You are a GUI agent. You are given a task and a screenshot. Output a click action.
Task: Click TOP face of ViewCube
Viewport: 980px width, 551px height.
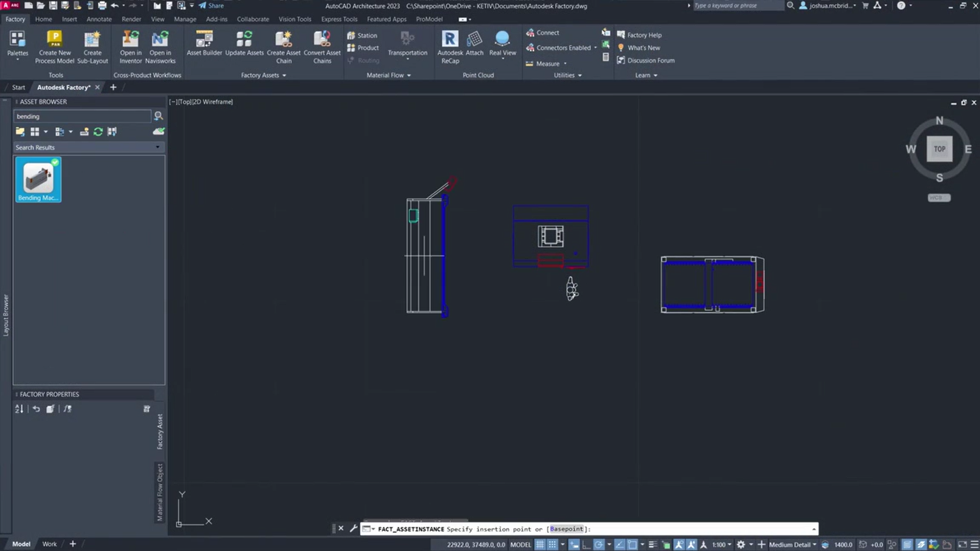[x=939, y=149]
